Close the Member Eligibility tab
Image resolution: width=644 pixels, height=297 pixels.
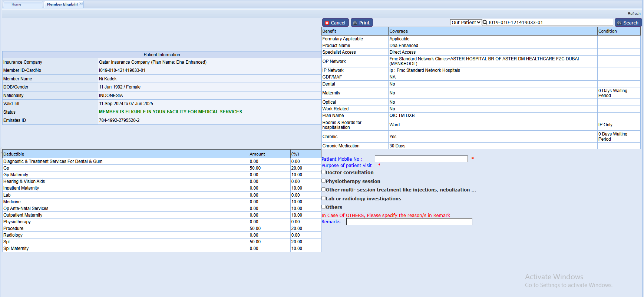pyautogui.click(x=81, y=4)
